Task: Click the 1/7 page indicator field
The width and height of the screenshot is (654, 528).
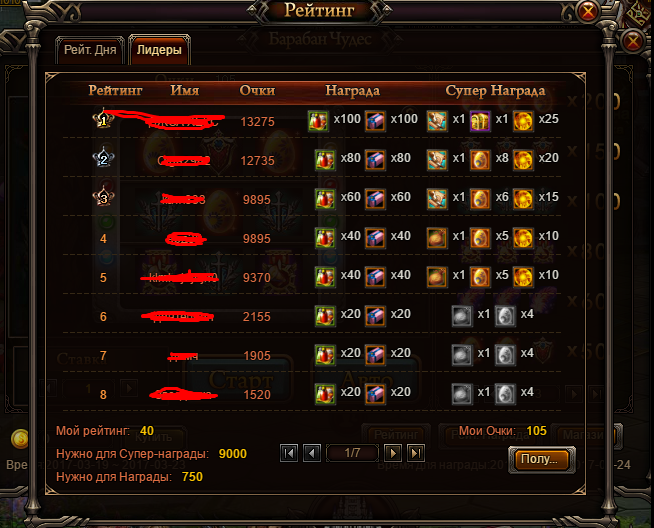Action: 352,453
